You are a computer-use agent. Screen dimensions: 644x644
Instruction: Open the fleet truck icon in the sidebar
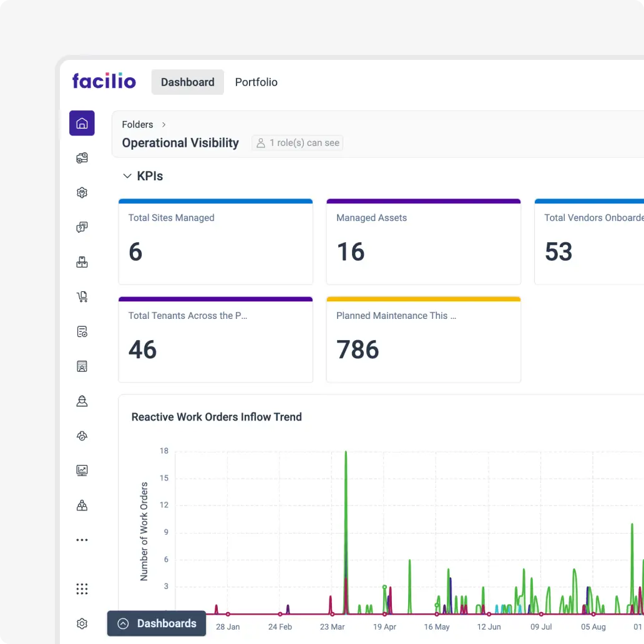click(82, 157)
